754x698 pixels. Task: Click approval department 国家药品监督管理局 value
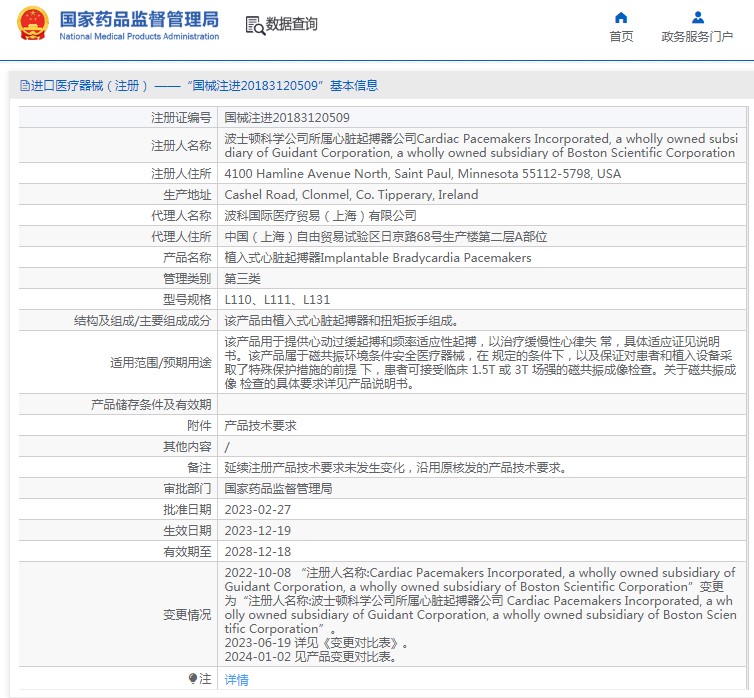[278, 489]
